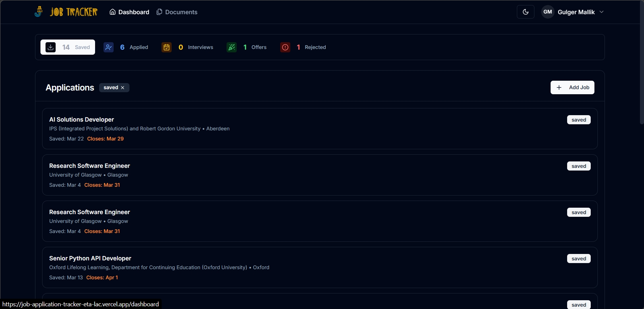Click the Oxford Lifelong Learning company line

(159, 267)
